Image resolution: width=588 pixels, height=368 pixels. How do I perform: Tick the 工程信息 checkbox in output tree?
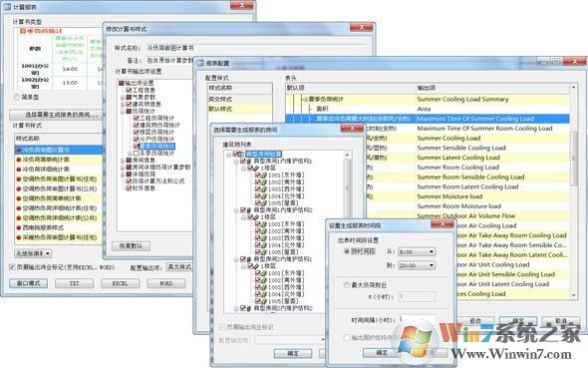pyautogui.click(x=129, y=90)
